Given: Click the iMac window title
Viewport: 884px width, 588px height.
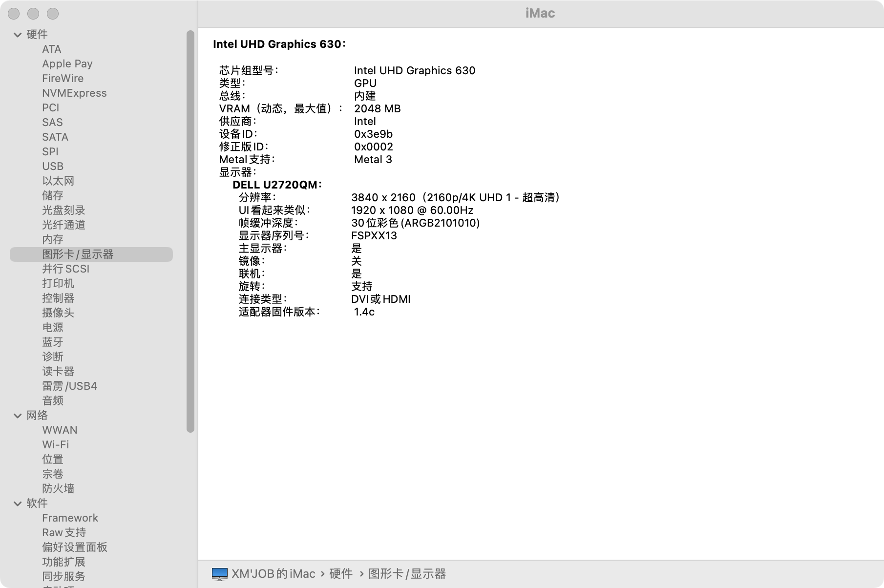Looking at the screenshot, I should (x=540, y=13).
